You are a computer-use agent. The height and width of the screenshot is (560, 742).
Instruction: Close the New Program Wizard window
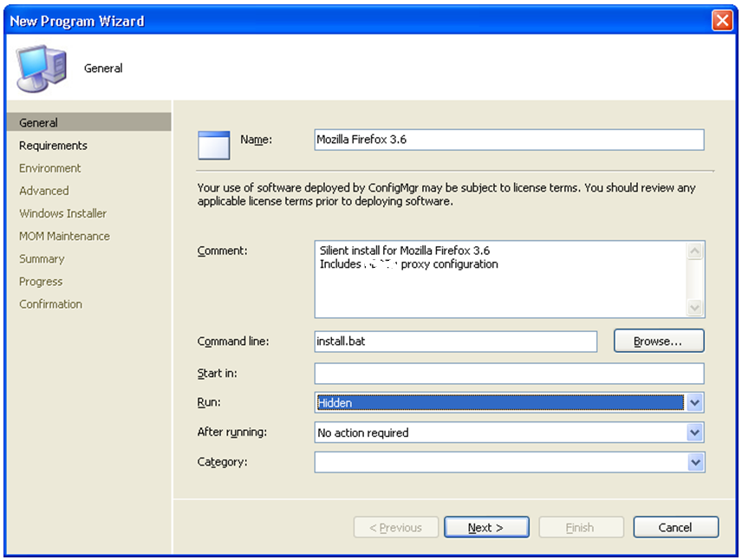(722, 20)
